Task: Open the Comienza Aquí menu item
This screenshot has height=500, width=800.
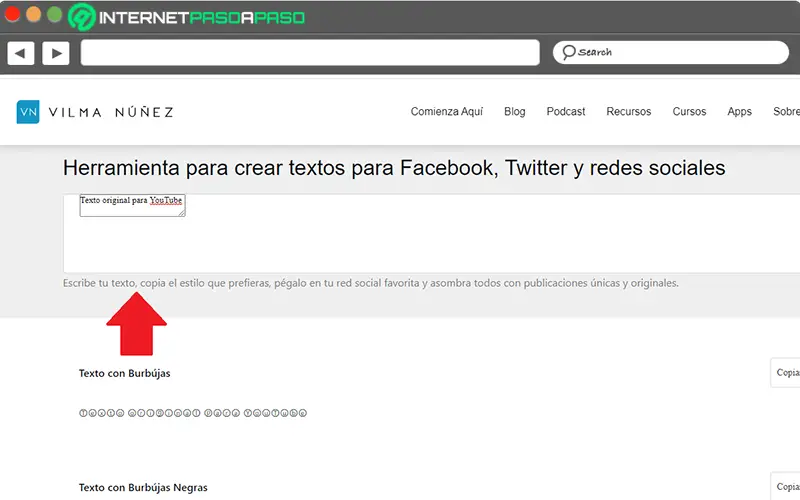Action: [446, 112]
